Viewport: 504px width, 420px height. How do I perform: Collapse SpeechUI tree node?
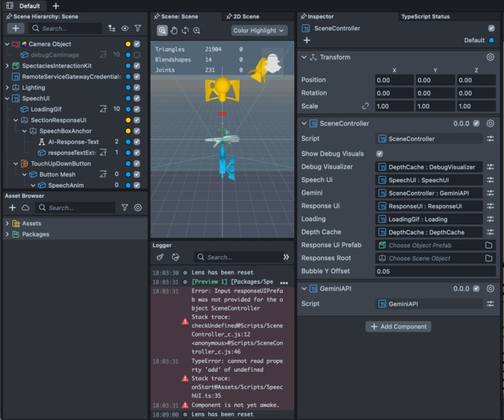coord(7,98)
